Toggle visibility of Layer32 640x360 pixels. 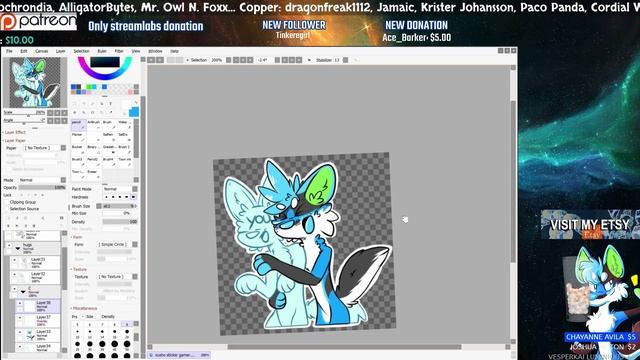point(14,275)
